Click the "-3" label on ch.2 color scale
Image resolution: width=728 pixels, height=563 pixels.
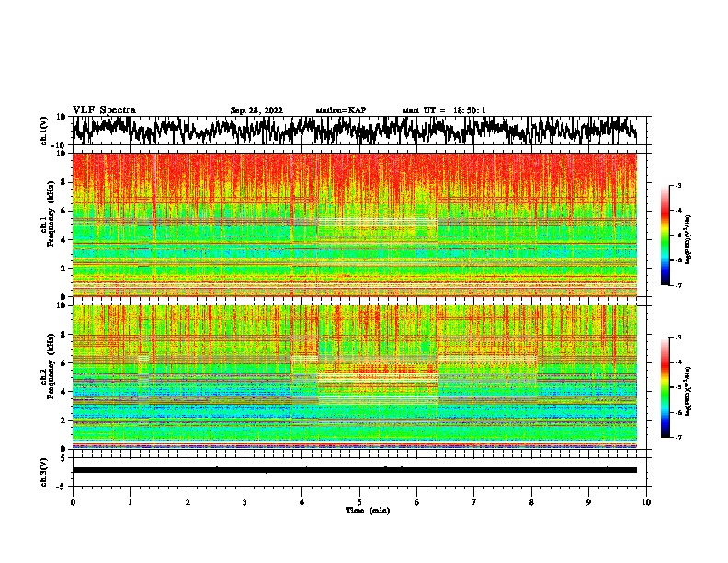(677, 338)
